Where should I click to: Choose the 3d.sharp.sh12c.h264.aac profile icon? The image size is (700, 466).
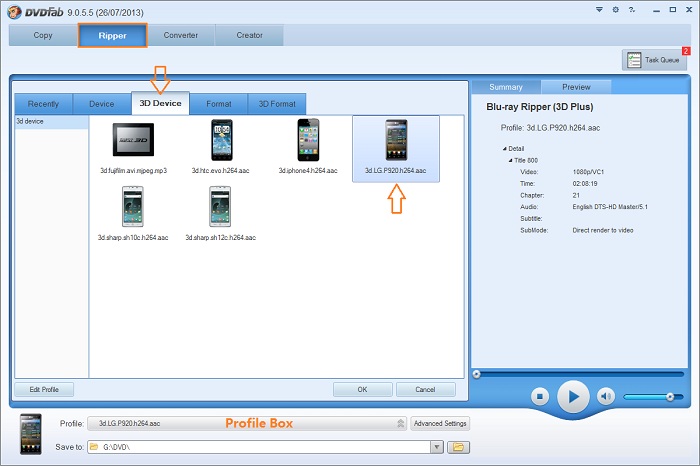221,207
